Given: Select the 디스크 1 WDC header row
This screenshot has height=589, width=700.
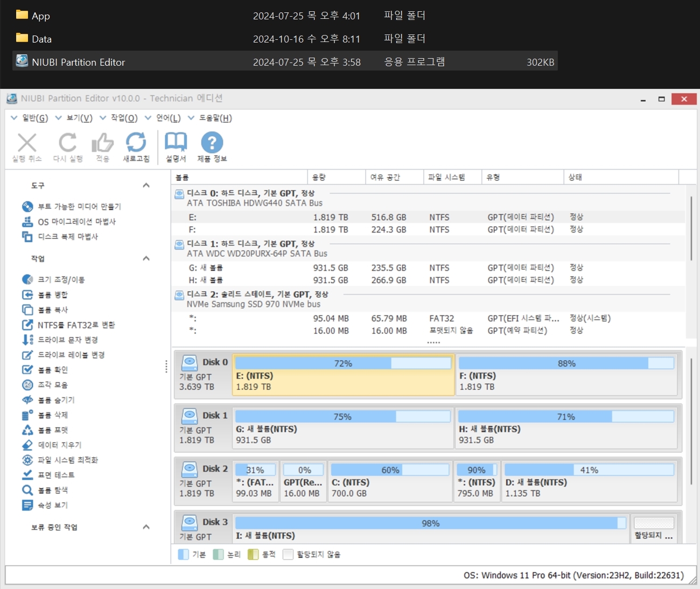Looking at the screenshot, I should (429, 249).
